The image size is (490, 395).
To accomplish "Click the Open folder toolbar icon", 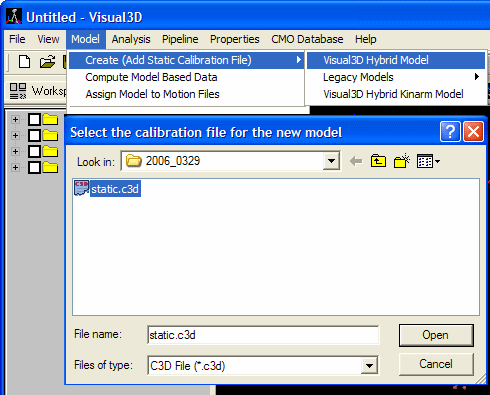I will coord(47,62).
